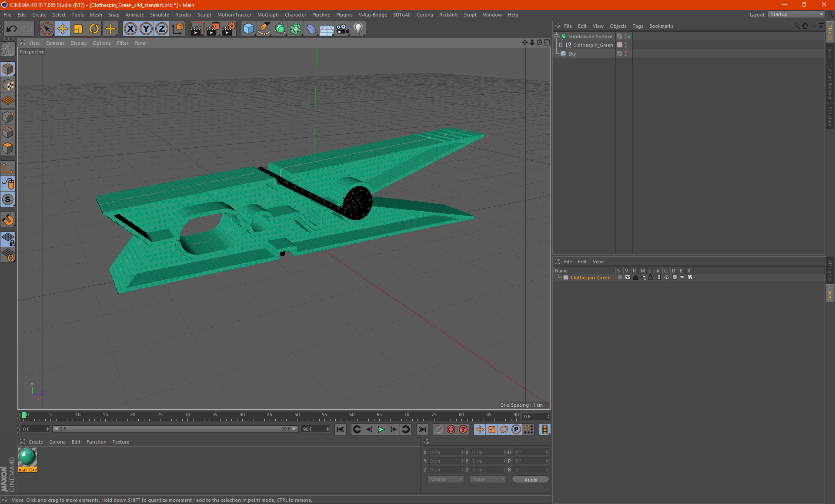Click the rotation H angle field
Image resolution: width=835 pixels, height=504 pixels.
(531, 452)
